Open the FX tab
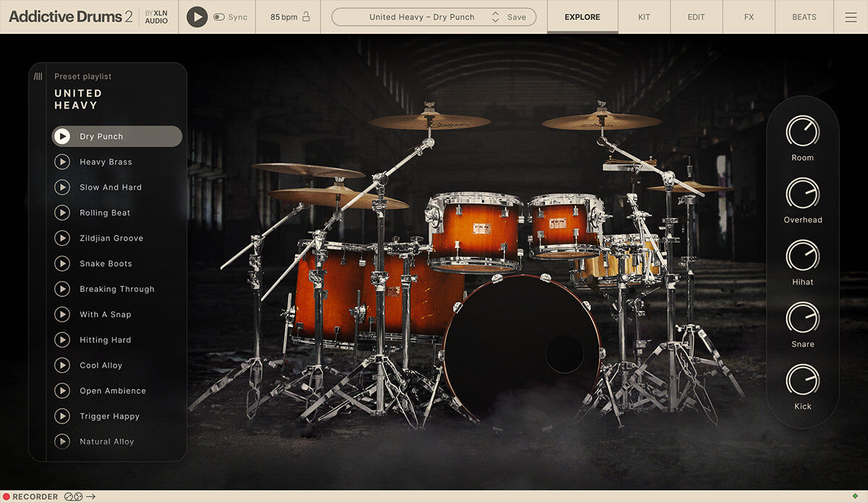Viewport: 868px width, 503px height. pyautogui.click(x=749, y=17)
